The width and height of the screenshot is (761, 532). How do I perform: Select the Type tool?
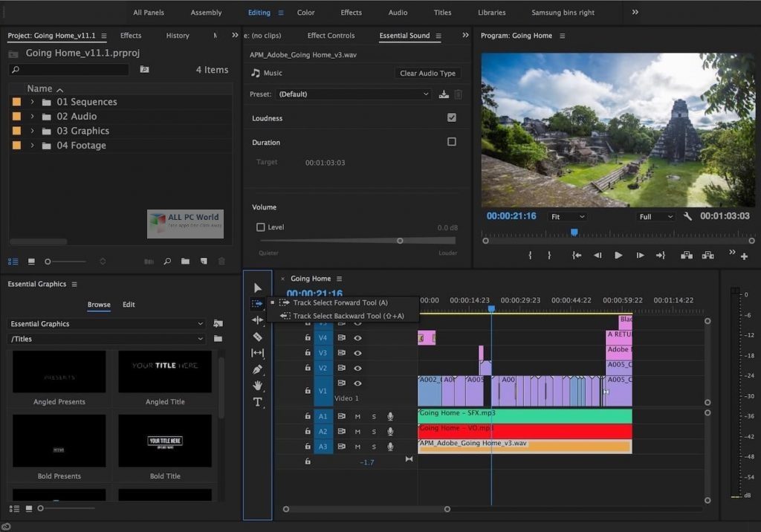pos(257,402)
